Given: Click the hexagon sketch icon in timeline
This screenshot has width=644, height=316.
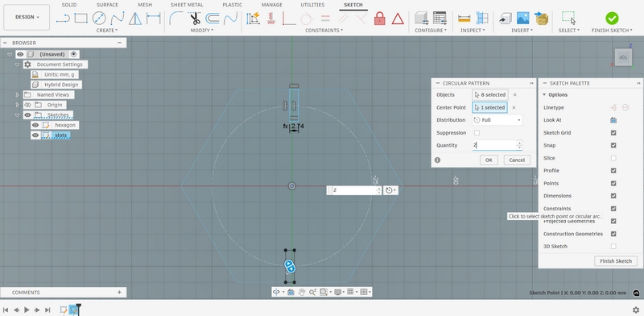Looking at the screenshot, I should click(64, 310).
